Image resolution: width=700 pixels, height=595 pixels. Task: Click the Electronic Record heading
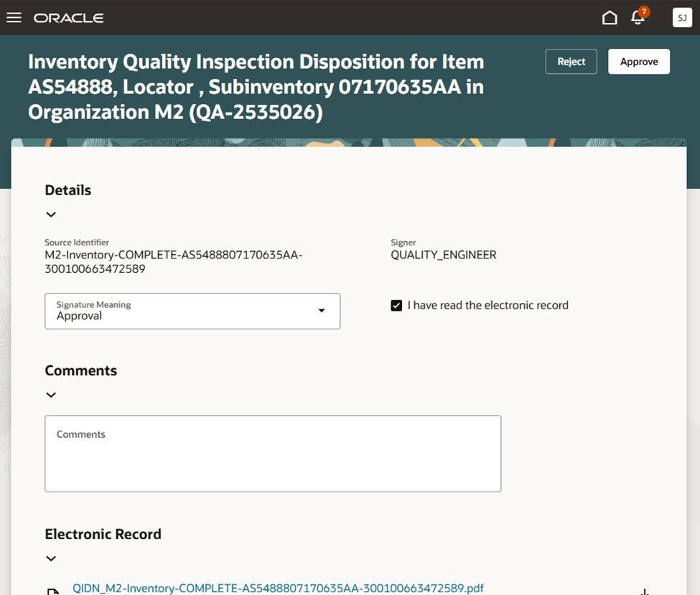click(x=103, y=534)
